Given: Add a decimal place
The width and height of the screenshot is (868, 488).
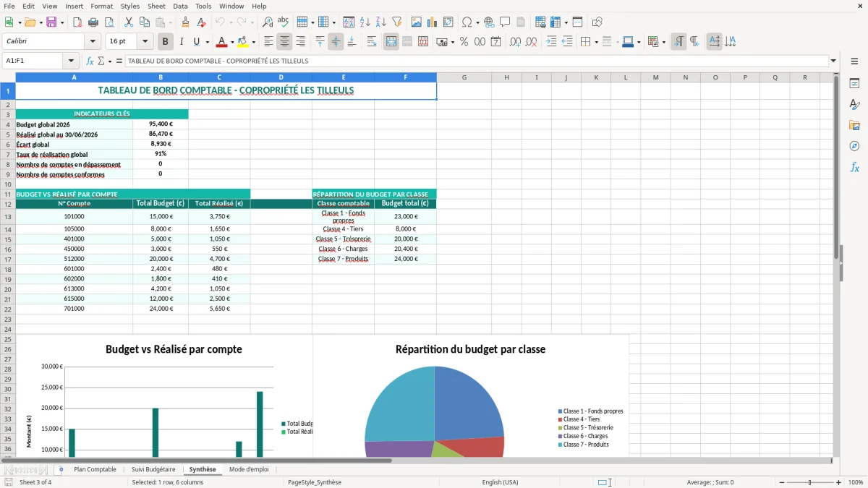Looking at the screenshot, I should 516,42.
